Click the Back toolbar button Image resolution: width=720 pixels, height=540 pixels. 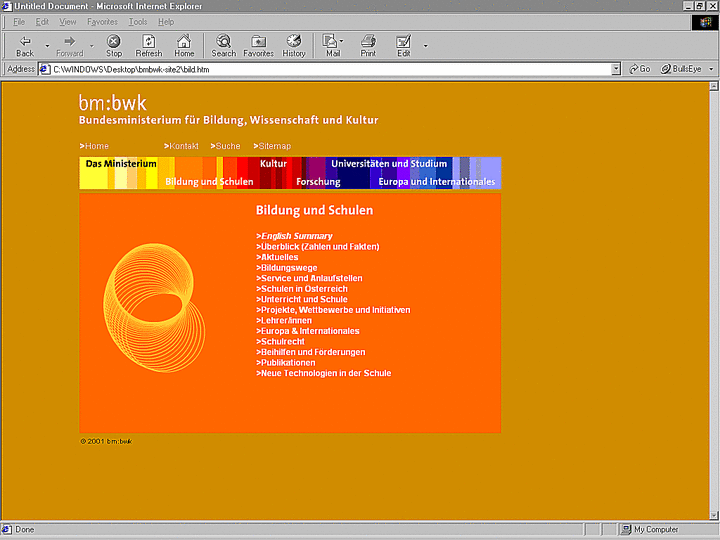[x=25, y=46]
